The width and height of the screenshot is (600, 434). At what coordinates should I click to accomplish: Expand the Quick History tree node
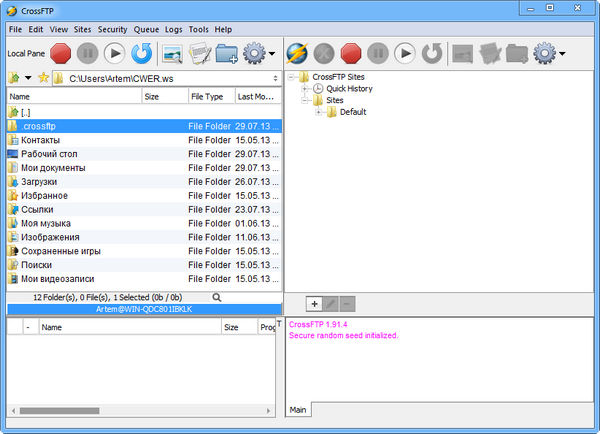pos(305,89)
